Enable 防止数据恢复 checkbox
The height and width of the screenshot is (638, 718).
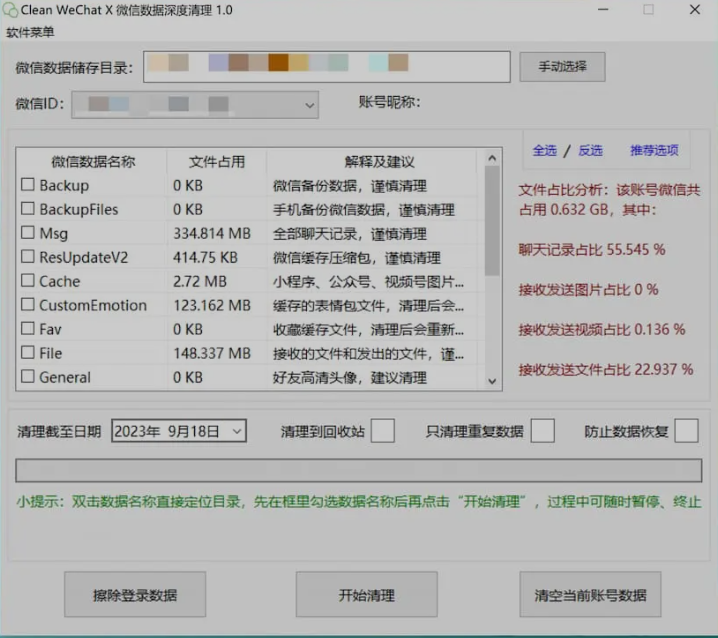point(686,431)
